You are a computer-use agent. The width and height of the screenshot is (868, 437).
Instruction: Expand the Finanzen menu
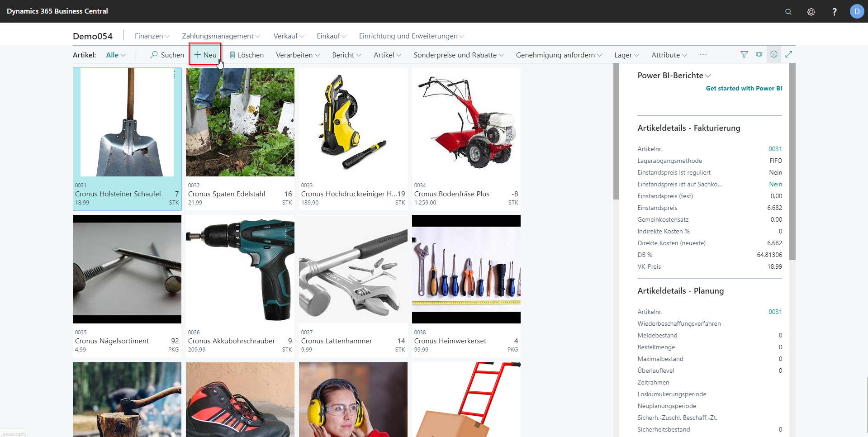point(152,36)
